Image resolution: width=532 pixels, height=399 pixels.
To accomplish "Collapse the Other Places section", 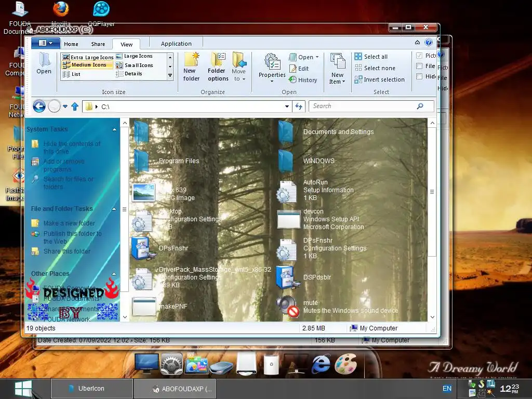I will 114,274.
